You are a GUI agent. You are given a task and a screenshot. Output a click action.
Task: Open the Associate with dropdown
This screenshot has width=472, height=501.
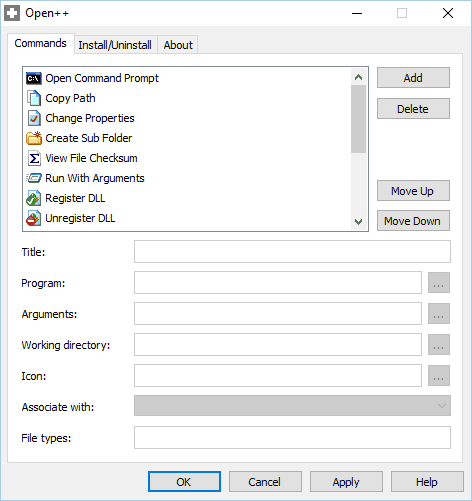point(292,406)
